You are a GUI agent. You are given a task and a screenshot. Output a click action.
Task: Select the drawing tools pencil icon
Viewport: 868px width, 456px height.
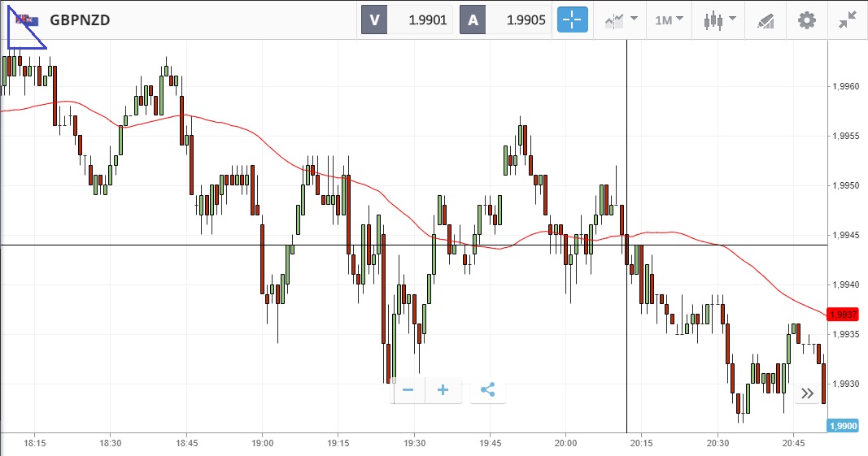coord(765,20)
